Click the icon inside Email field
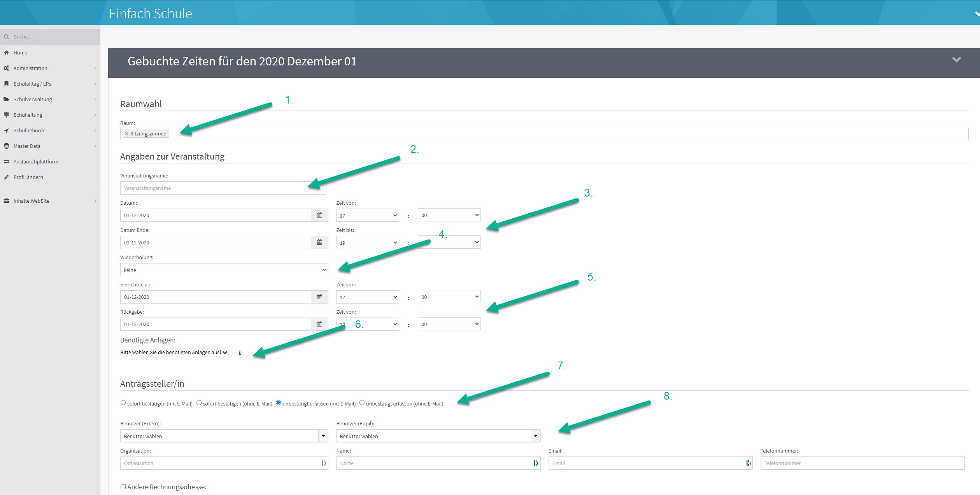 tap(748, 463)
